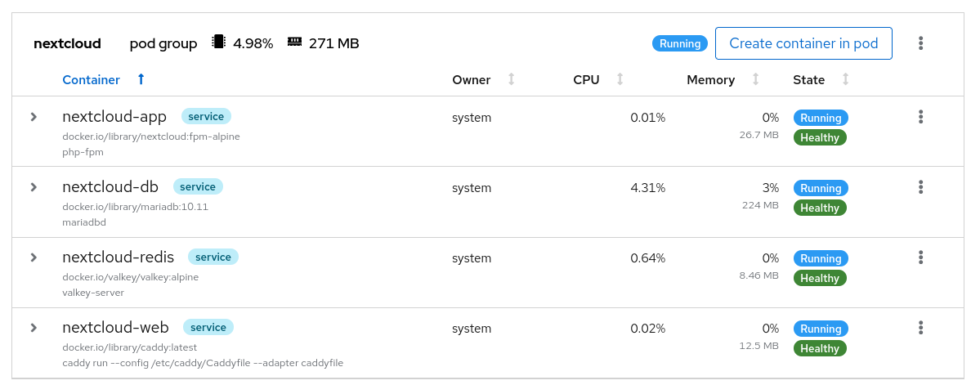Sort containers by State column
Viewport: 980px width, 385px height.
(845, 79)
